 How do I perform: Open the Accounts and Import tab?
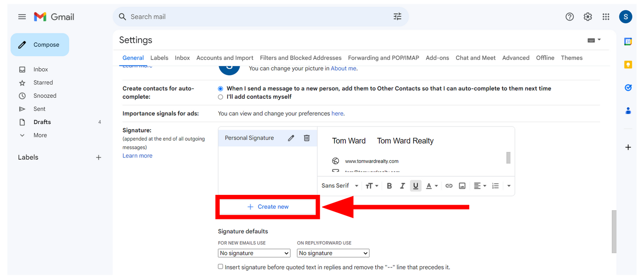[x=225, y=58]
